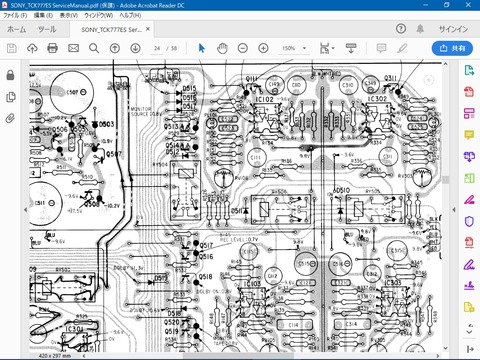Screen dimensions: 480x360
Task: Click the page number field
Action: (x=157, y=48)
